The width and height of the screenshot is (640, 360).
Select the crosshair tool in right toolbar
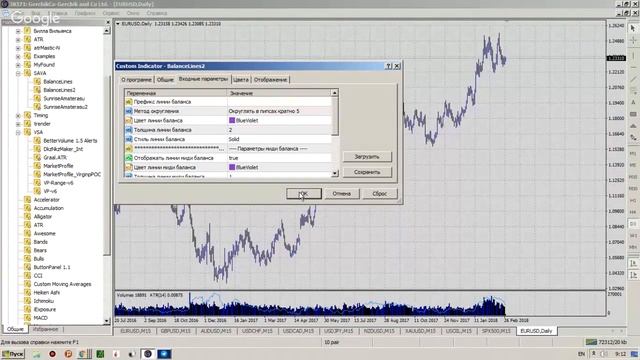(633, 40)
